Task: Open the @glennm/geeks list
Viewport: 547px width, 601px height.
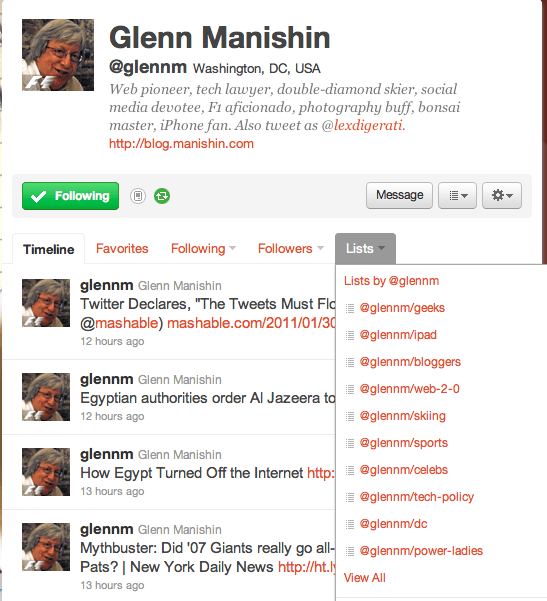Action: coord(402,308)
